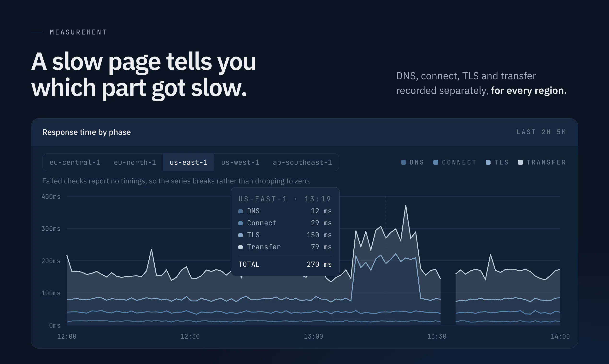The width and height of the screenshot is (609, 364).
Task: Toggle the DNS legend series
Action: [413, 162]
